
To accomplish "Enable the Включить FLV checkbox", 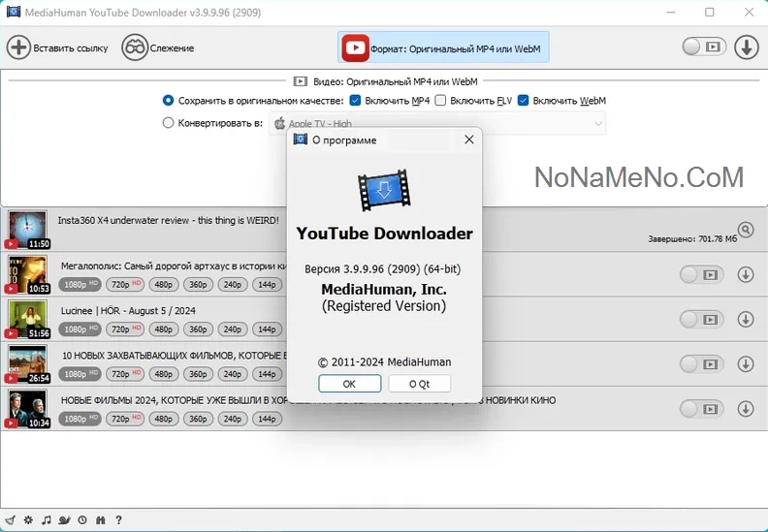I will click(441, 101).
